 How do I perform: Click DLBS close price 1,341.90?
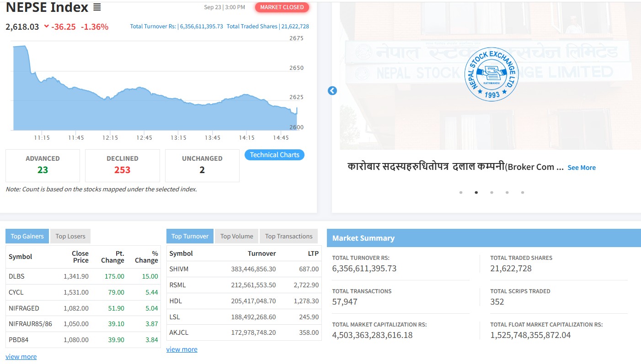pyautogui.click(x=76, y=276)
